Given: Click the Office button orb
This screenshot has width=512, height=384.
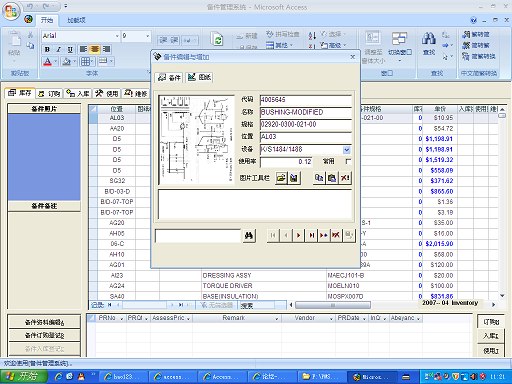Looking at the screenshot, I should 11,12.
